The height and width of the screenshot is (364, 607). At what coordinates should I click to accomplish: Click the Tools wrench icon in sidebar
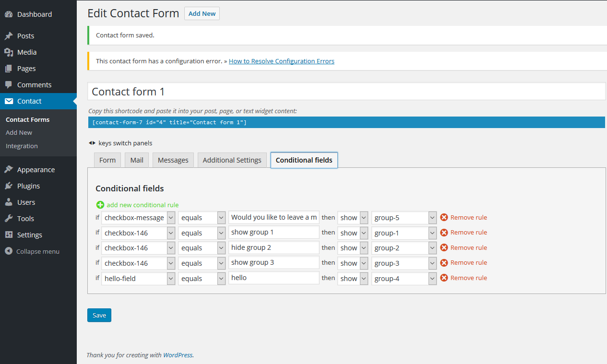(9, 219)
